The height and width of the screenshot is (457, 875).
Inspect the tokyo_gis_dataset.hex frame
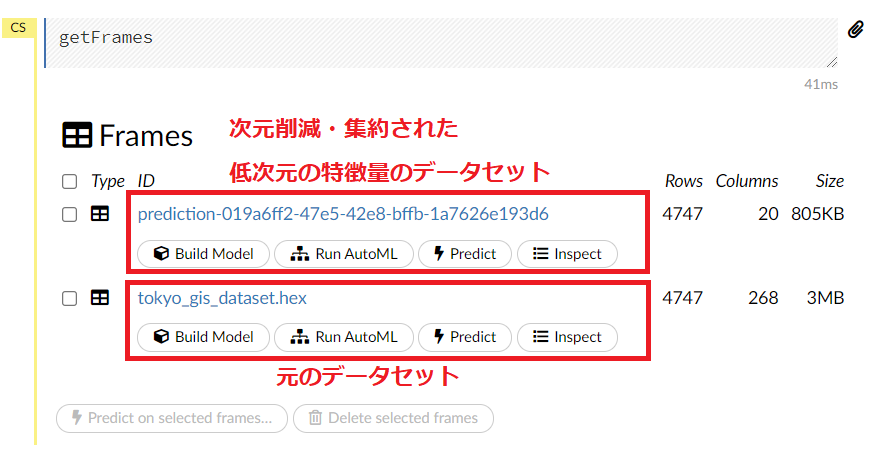pyautogui.click(x=566, y=337)
